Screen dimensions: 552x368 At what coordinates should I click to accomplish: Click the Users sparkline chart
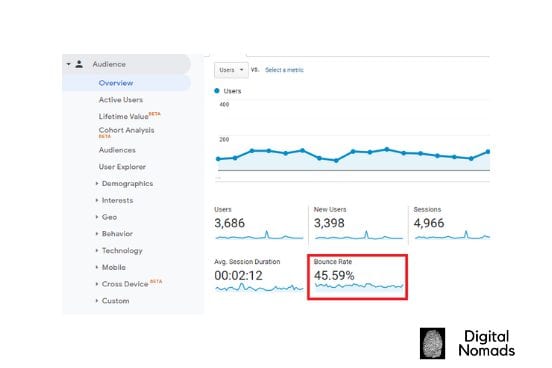259,235
